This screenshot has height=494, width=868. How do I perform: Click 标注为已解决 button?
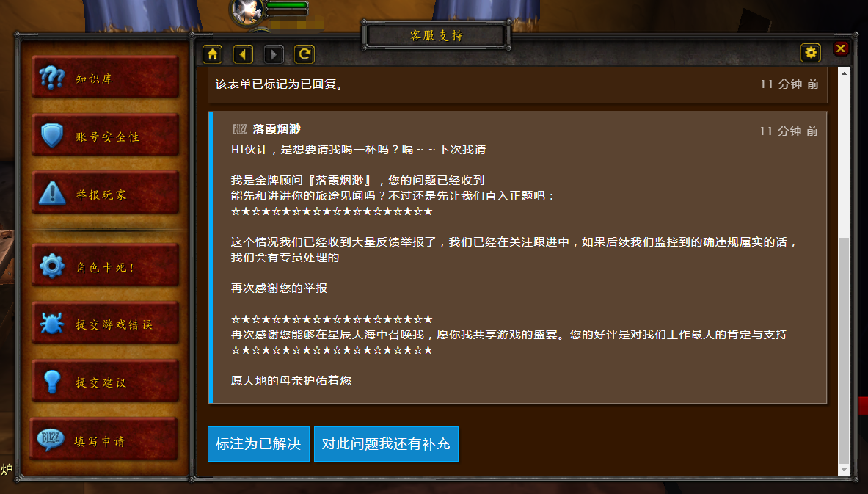[258, 444]
